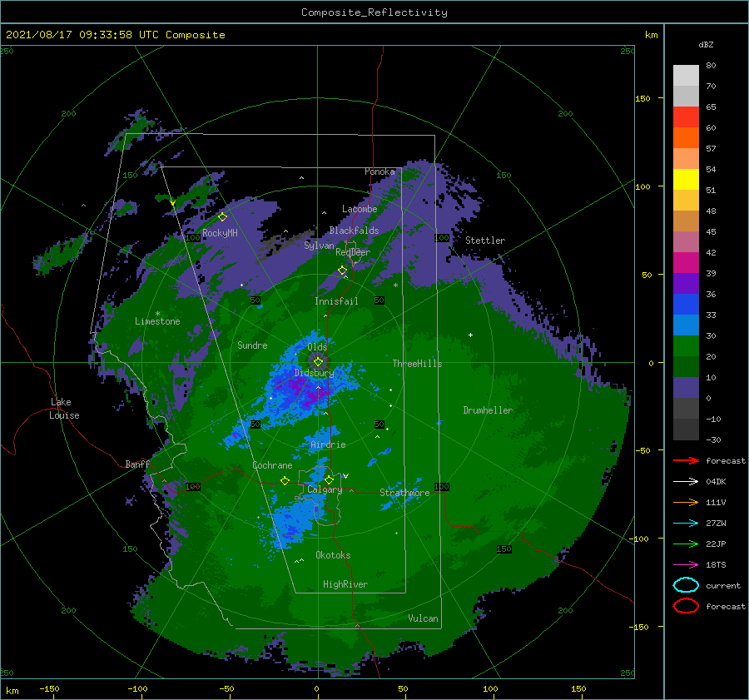Click the Vulcan city label
Image resolution: width=749 pixels, height=700 pixels.
424,618
